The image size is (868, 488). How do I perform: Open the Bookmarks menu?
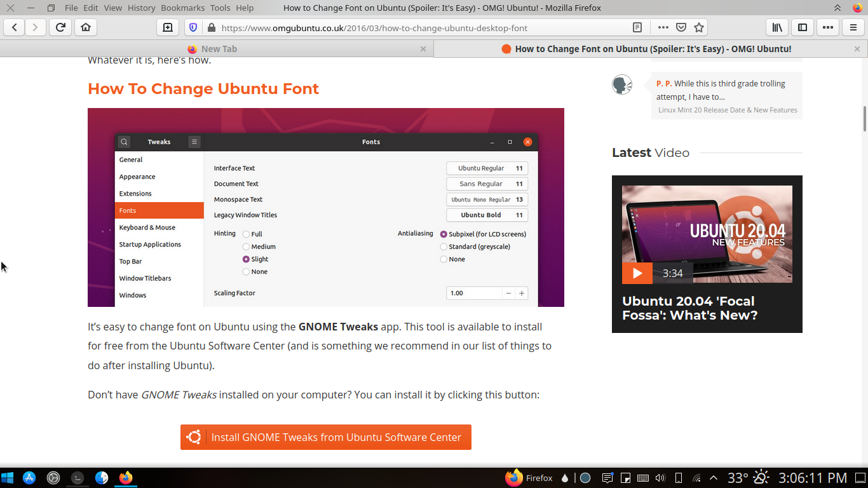coord(183,8)
